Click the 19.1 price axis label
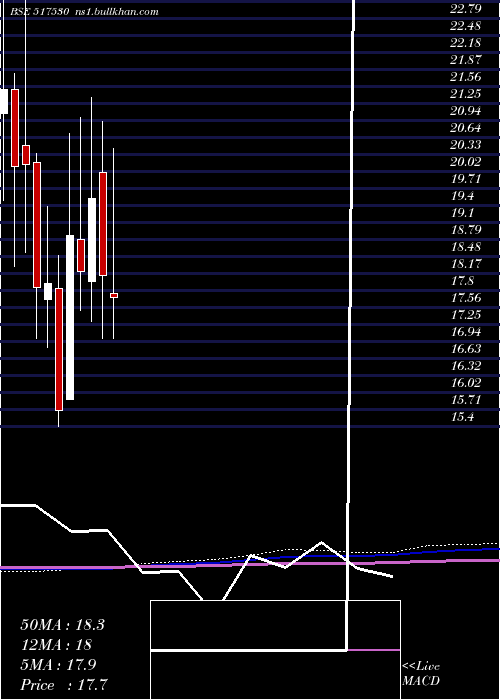The height and width of the screenshot is (700, 500). click(x=462, y=212)
